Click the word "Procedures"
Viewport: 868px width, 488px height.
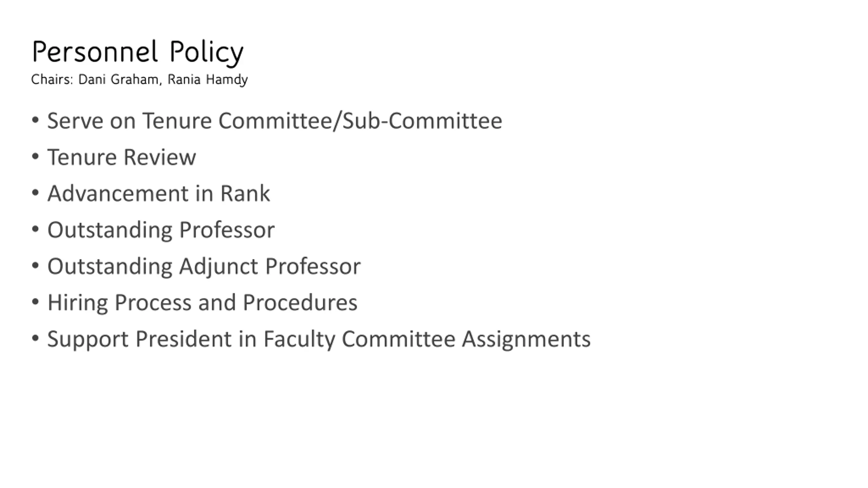300,303
